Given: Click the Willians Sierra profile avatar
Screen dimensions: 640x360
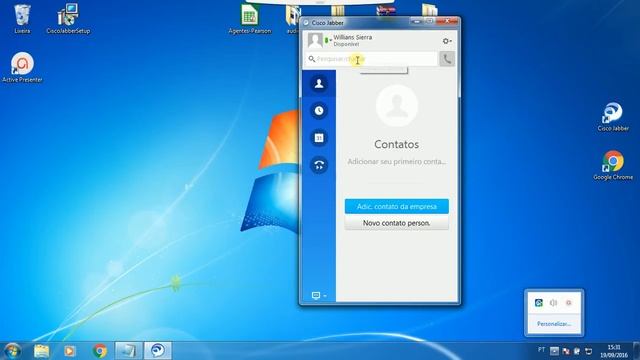Looking at the screenshot, I should click(x=315, y=40).
